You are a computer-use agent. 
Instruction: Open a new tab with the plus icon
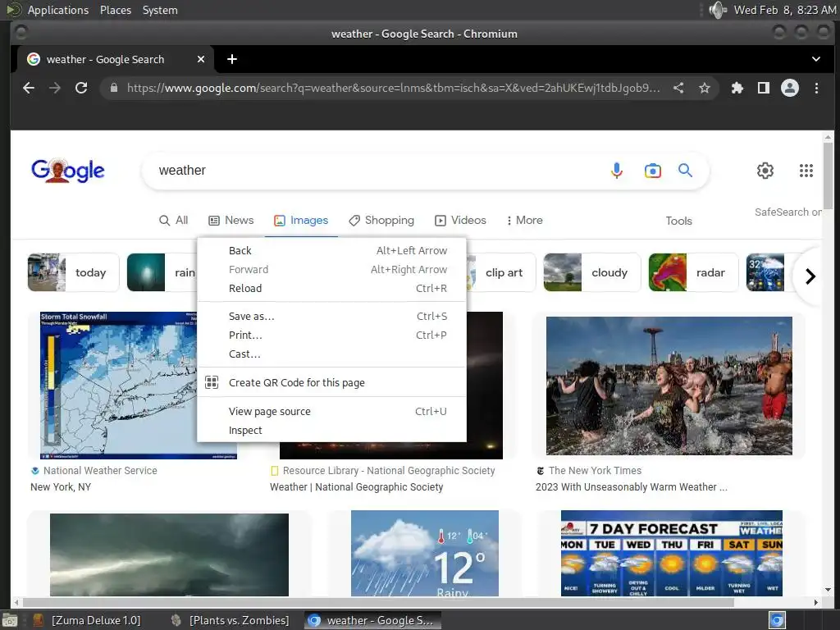(232, 59)
